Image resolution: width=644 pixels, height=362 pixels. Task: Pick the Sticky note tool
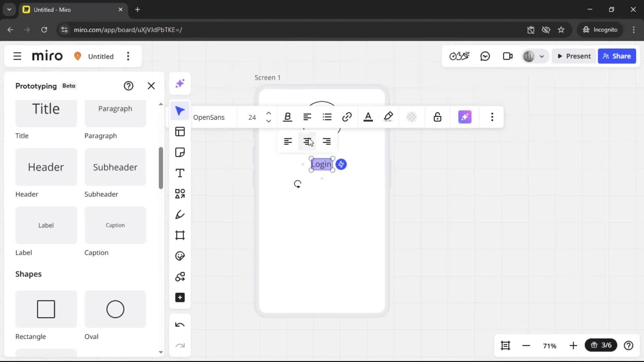(180, 153)
